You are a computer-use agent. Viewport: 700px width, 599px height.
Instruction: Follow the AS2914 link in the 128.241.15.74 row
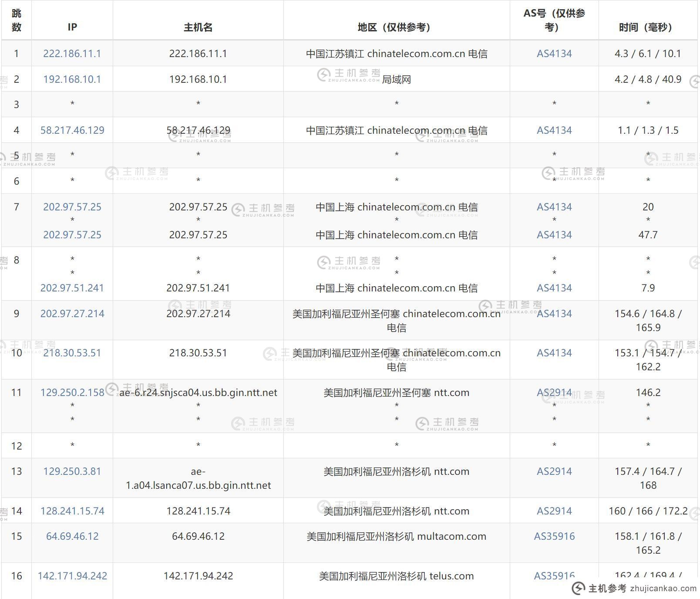[x=554, y=511]
